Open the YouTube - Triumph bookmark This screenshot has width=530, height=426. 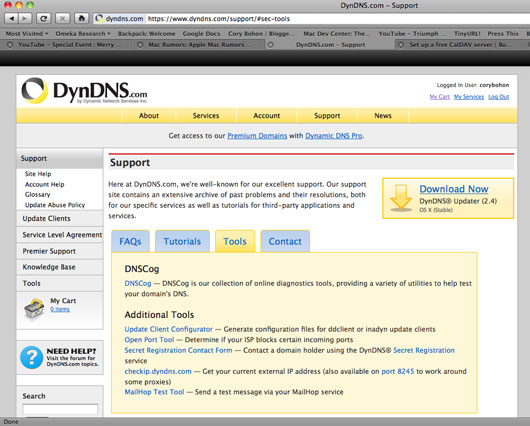point(412,33)
